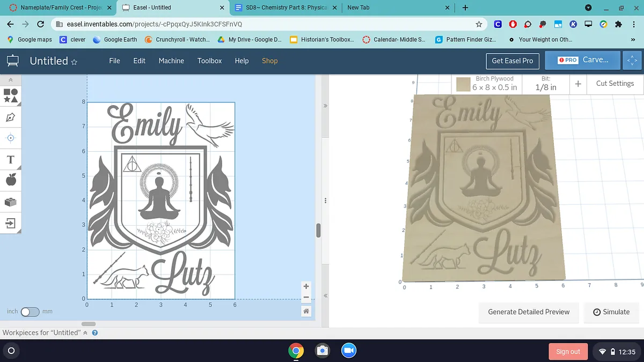Select the Shapes tool in left sidebar
Viewport: 644px width, 362px height.
coord(11,96)
